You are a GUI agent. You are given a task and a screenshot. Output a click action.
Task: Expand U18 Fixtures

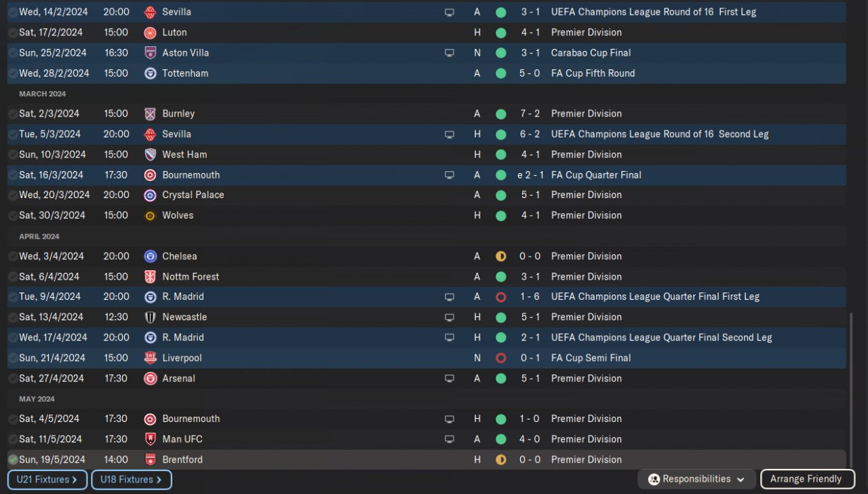[x=131, y=480]
